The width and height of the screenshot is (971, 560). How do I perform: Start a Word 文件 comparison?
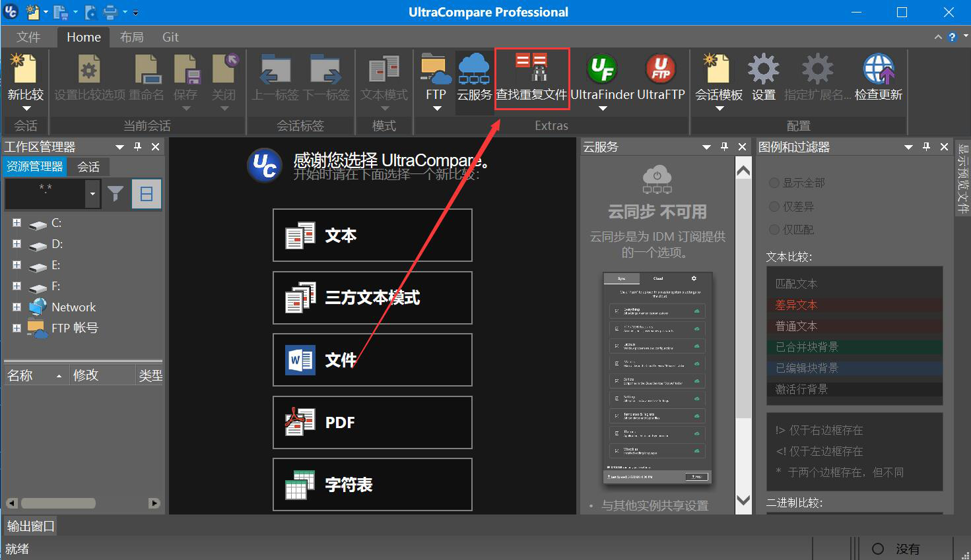tap(372, 359)
